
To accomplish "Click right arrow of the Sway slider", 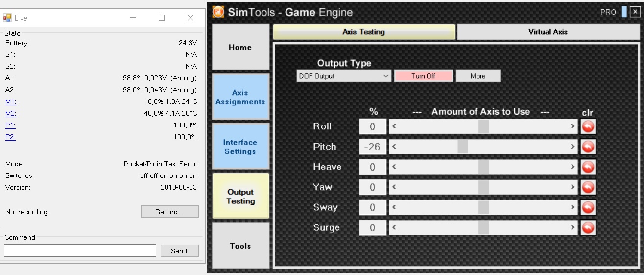I will [572, 207].
